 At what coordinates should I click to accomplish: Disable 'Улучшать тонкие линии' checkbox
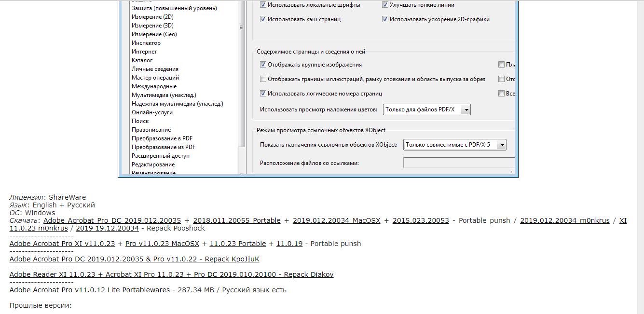coord(385,5)
